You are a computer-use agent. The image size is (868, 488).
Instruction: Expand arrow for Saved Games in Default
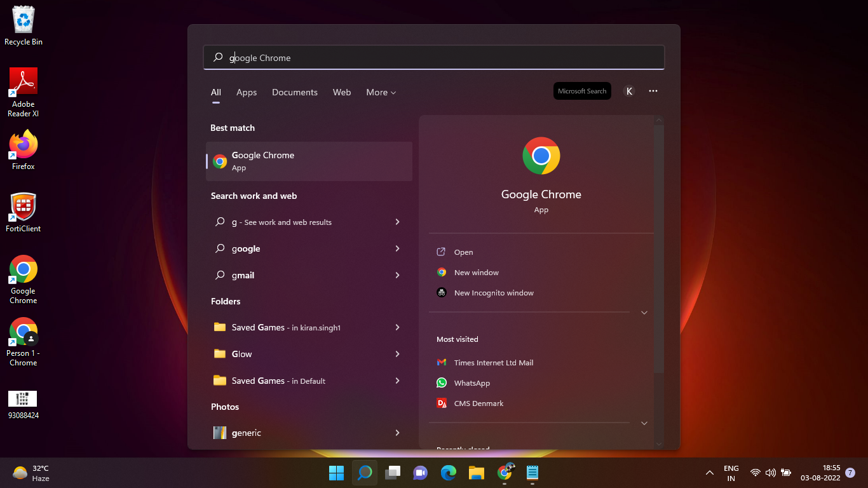398,381
